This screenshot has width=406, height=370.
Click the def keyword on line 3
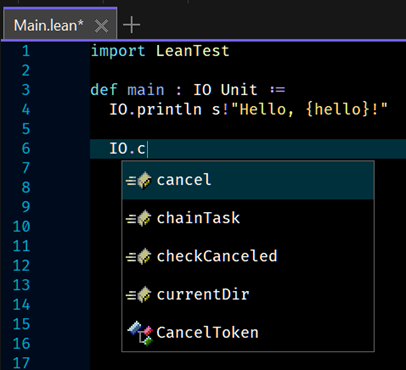104,90
